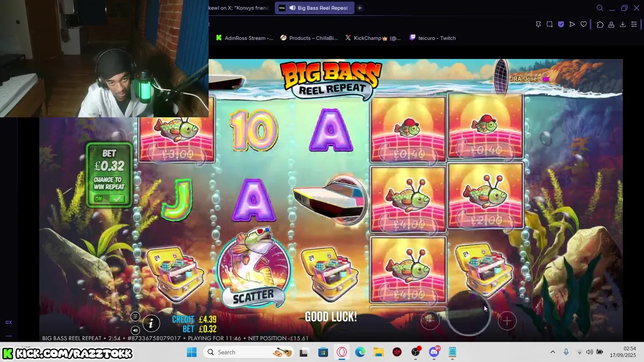The width and height of the screenshot is (644, 362).
Task: Click the GX sidebar icon
Action: click(x=9, y=322)
